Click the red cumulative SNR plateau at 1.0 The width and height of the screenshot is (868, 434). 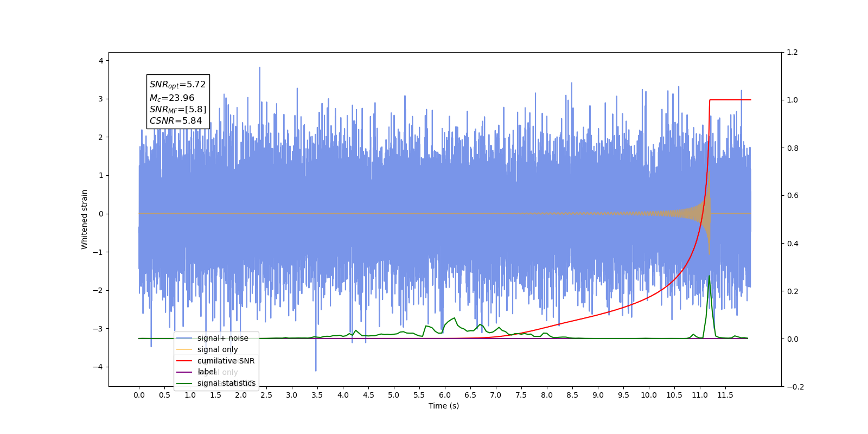[x=730, y=100]
